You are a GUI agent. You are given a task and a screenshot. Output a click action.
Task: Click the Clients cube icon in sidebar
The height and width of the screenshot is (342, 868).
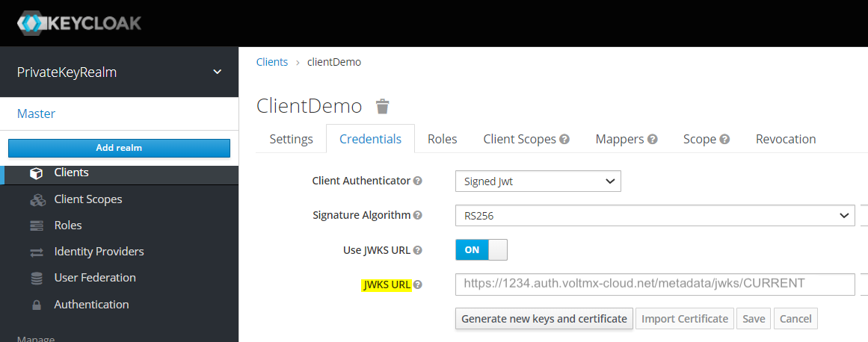tap(37, 173)
